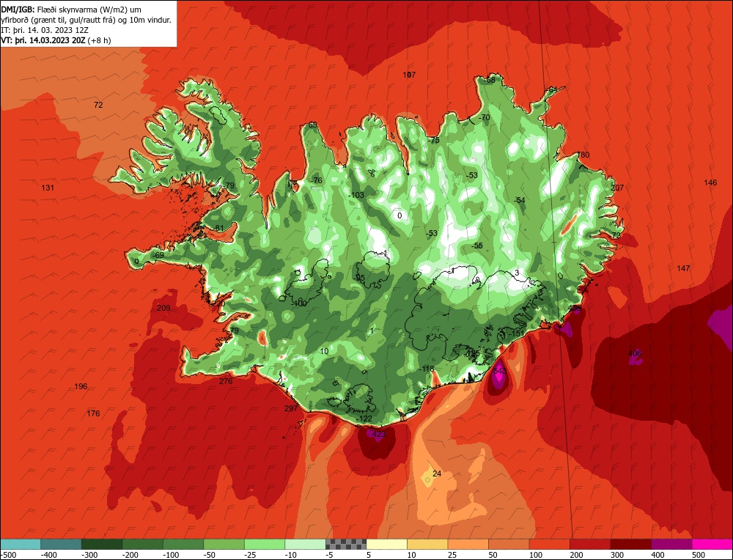The height and width of the screenshot is (560, 733).
Task: Click the value 423 off the south coast
Action: pos(379,434)
